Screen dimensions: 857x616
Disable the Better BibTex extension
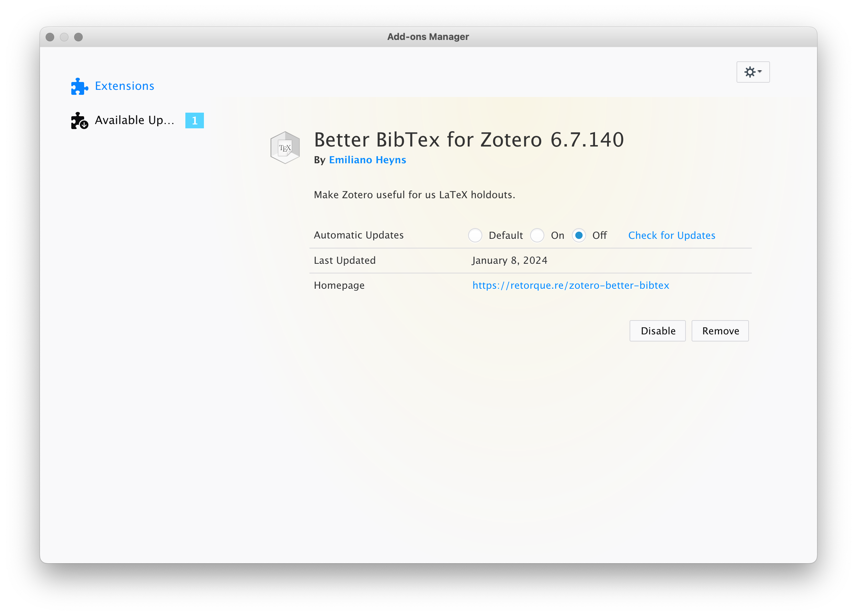pos(657,331)
